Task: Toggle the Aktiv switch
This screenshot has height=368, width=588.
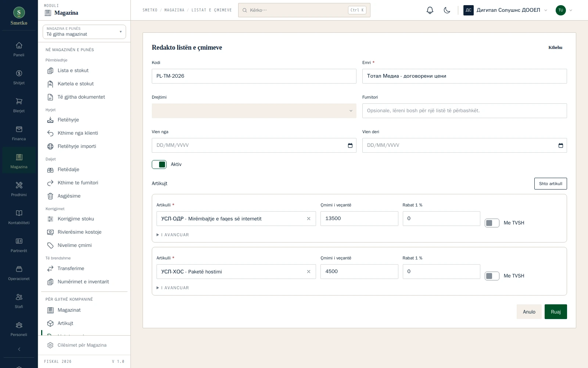Action: pos(159,164)
